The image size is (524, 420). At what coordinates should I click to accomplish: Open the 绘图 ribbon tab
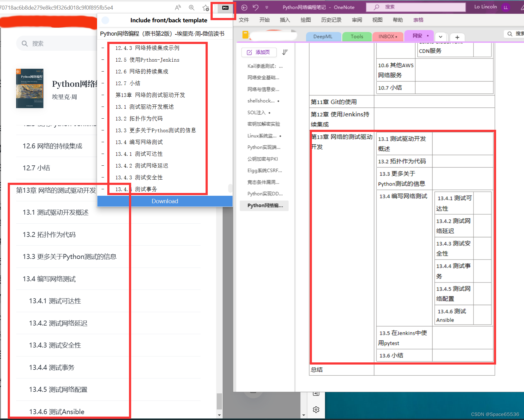[306, 20]
